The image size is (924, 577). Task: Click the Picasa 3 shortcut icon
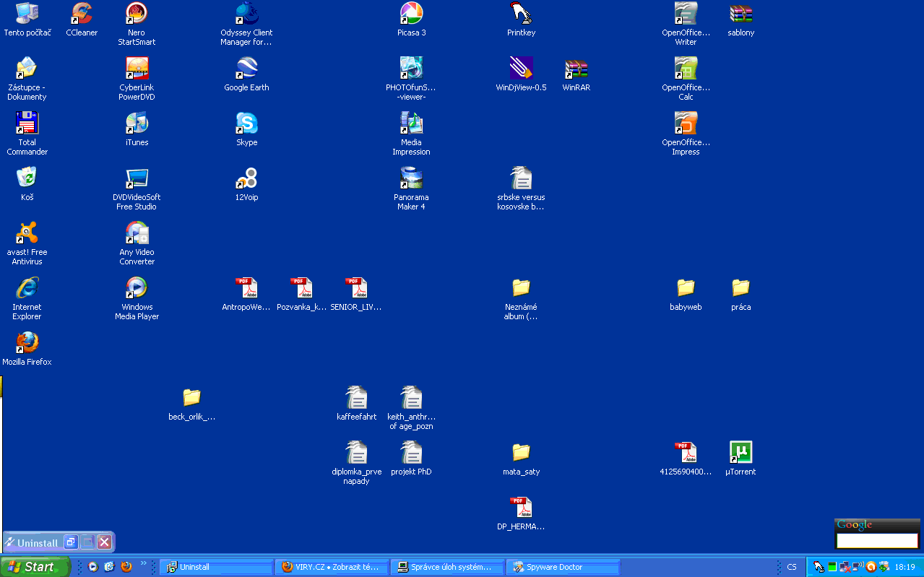click(411, 14)
